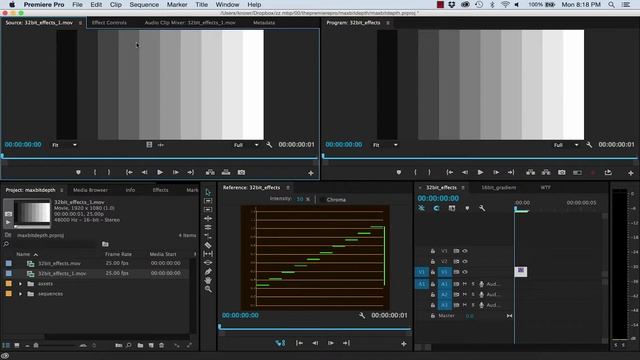Select the Hand tool
Screen dimensions: 640x360
(x=208, y=280)
